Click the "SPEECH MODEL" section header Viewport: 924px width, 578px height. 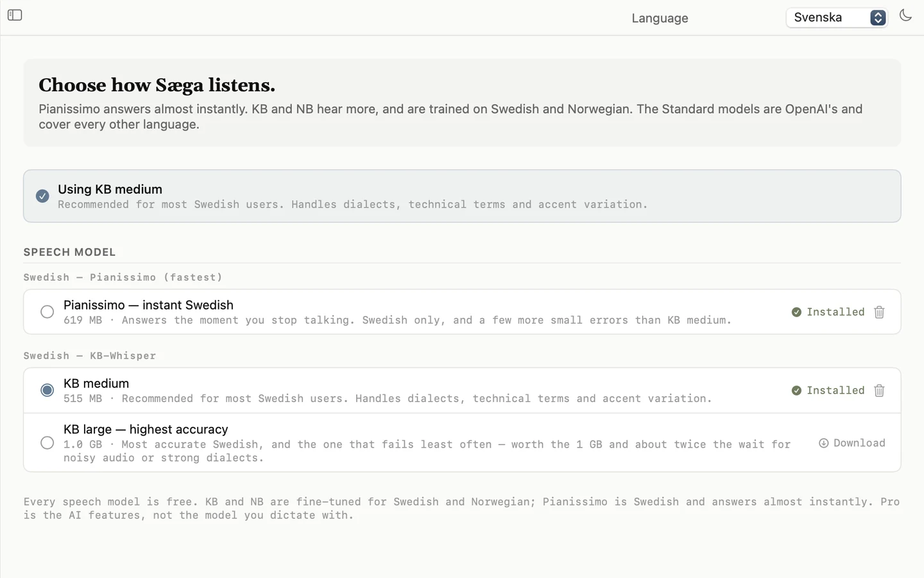tap(69, 252)
